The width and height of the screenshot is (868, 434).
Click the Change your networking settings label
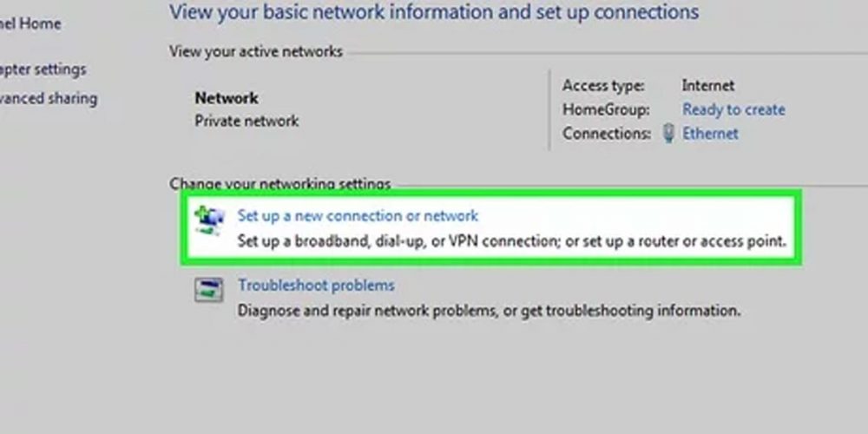279,184
